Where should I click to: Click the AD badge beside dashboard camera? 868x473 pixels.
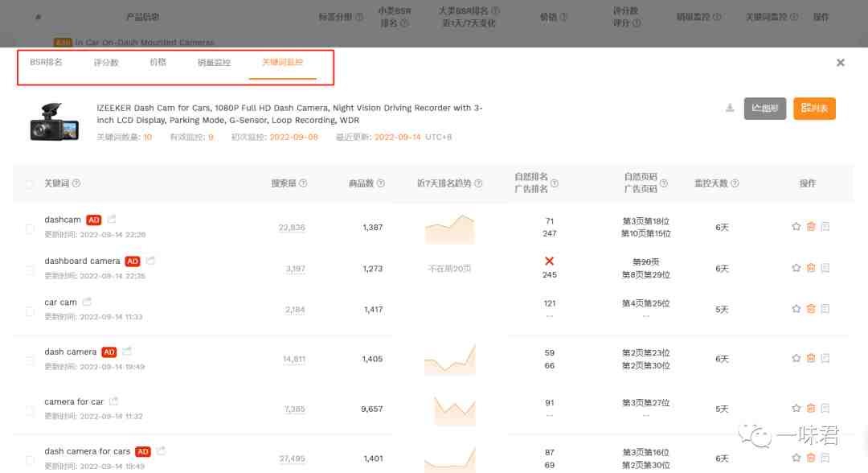133,261
